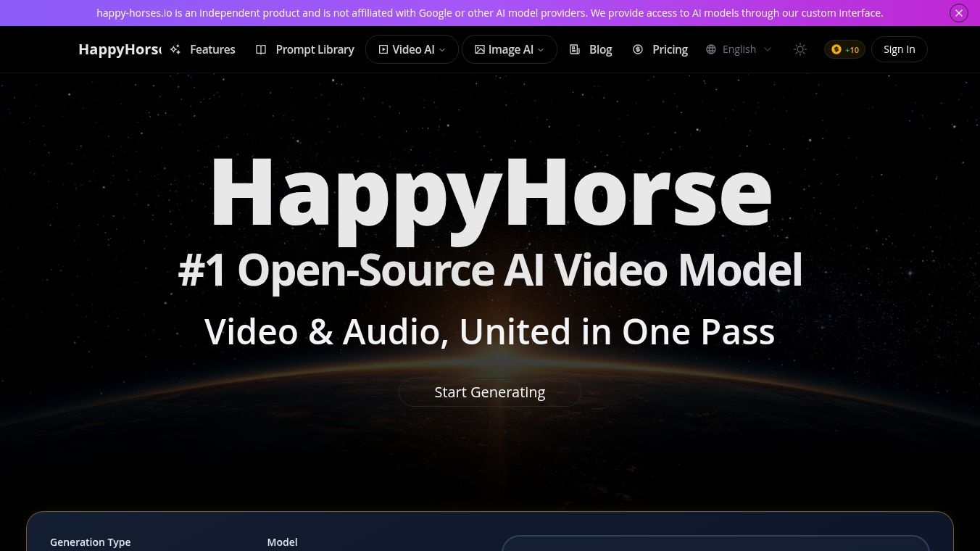Open Prompt Library via its book icon
Image resolution: width=980 pixels, height=551 pixels.
[x=261, y=49]
